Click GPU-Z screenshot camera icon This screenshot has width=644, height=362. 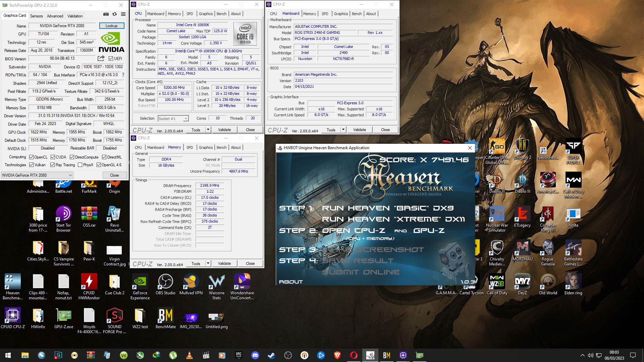106,14
